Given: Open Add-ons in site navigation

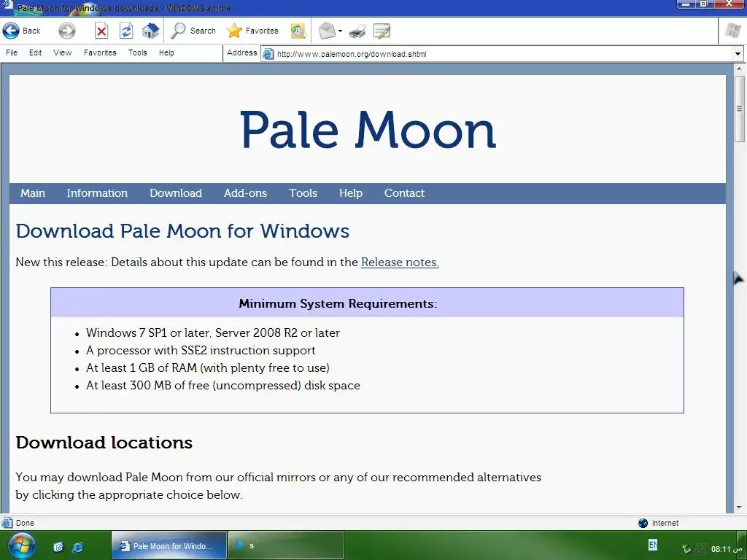Looking at the screenshot, I should click(245, 193).
